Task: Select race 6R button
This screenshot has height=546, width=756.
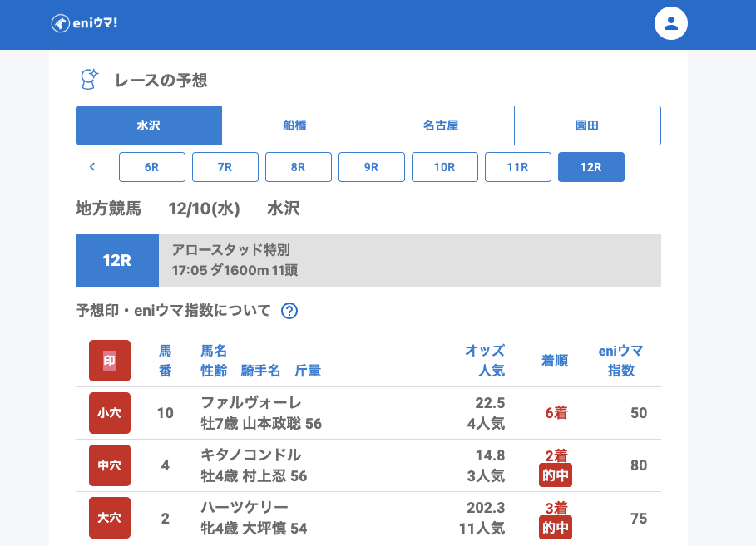Action: point(151,167)
